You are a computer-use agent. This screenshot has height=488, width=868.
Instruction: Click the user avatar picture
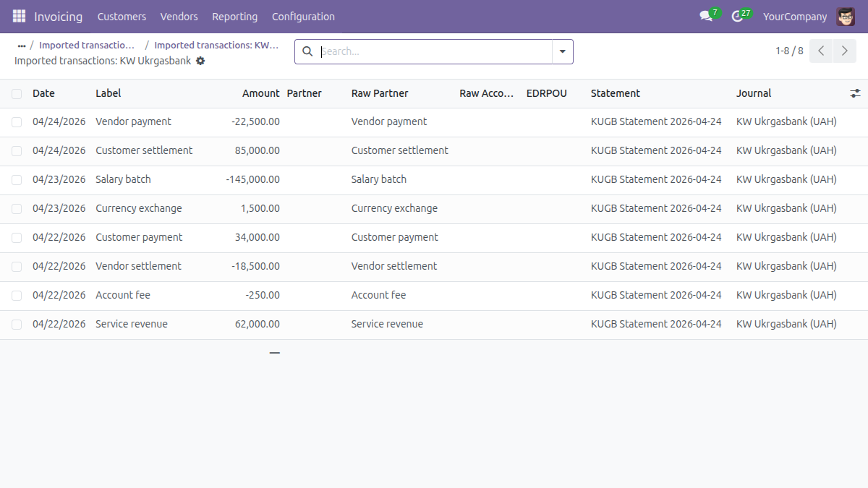846,16
